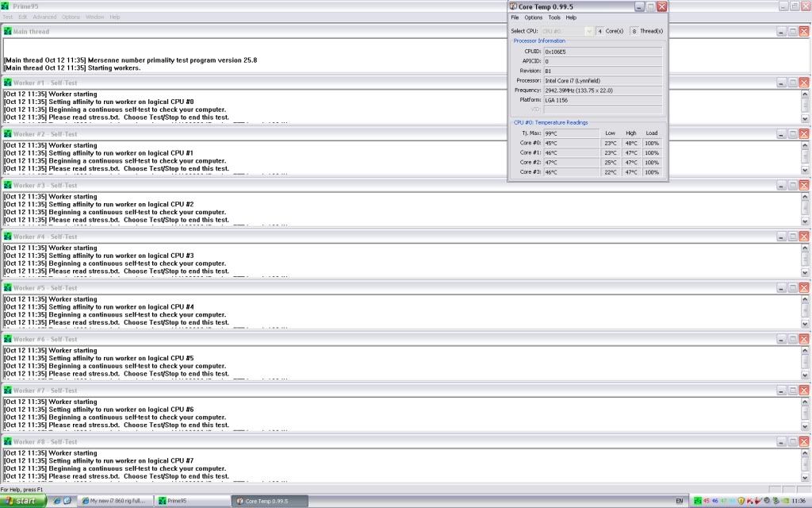
Task: Open the File menu in Core Temp
Action: [x=515, y=17]
